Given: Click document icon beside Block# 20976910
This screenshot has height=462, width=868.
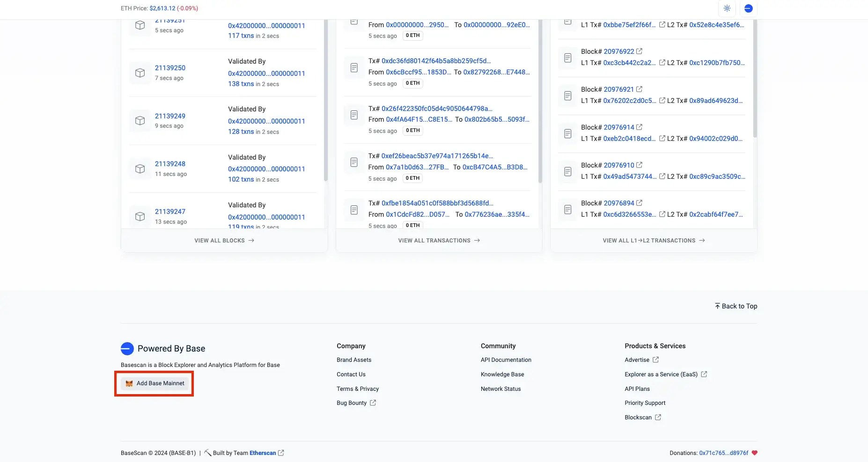Looking at the screenshot, I should (x=567, y=172).
